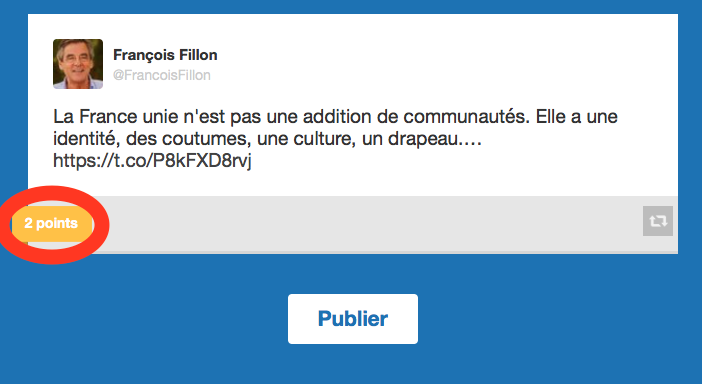Click the gray square retweet button
The image size is (702, 384).
[x=658, y=221]
